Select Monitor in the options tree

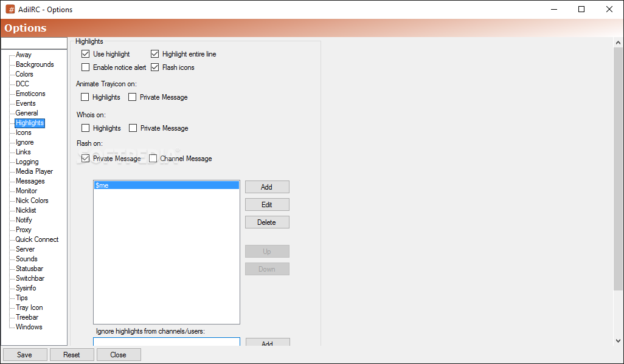pos(26,191)
